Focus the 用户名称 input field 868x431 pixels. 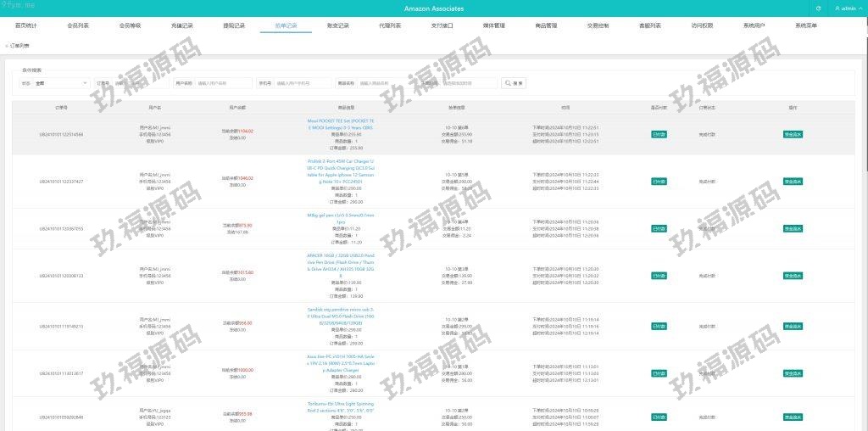[x=224, y=83]
